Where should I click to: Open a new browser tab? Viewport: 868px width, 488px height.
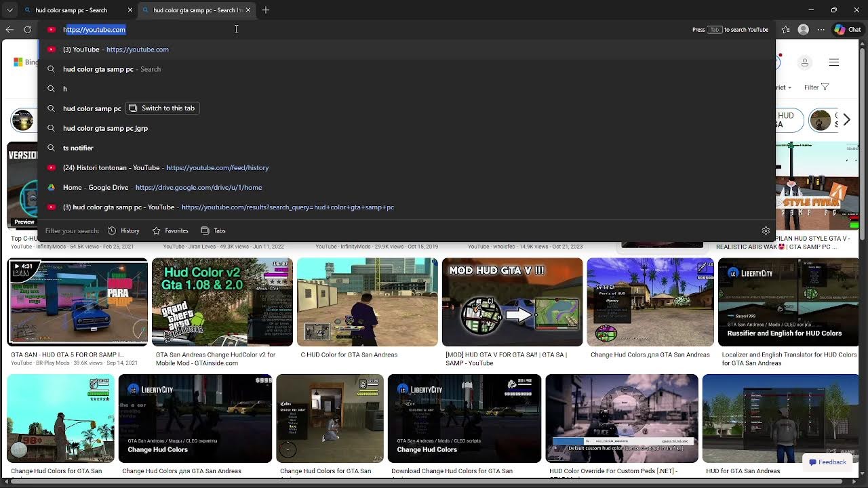pos(266,10)
